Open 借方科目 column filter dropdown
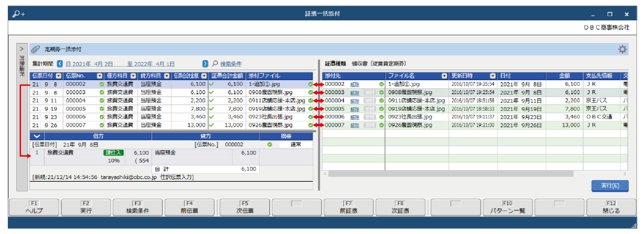The height and width of the screenshot is (234, 644). pyautogui.click(x=134, y=76)
